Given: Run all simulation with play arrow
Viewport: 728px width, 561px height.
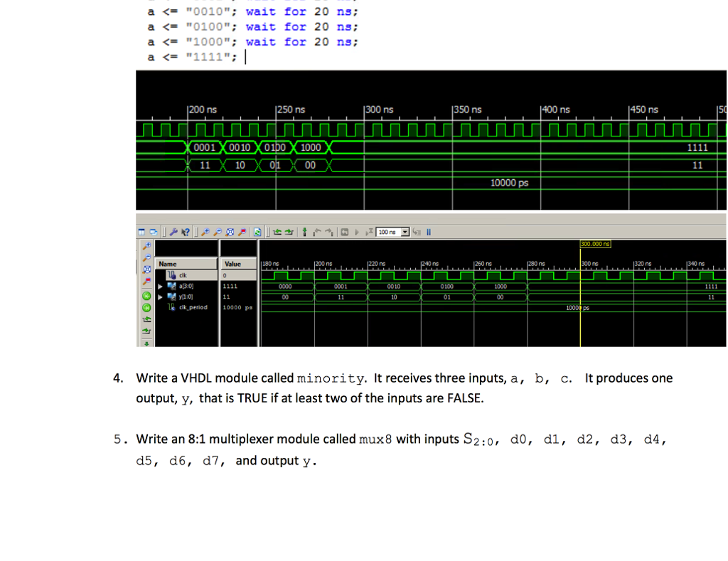Looking at the screenshot, I should coord(357,232).
